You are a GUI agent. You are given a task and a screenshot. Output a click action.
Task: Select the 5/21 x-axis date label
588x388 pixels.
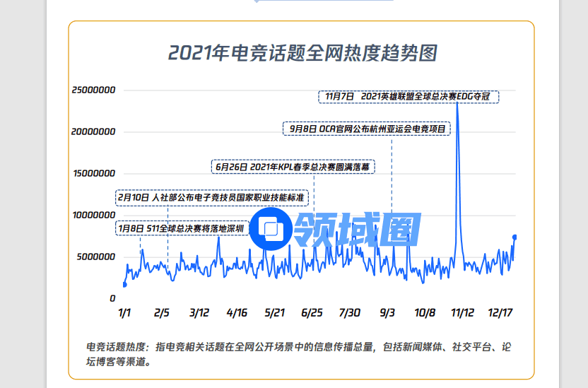click(274, 312)
